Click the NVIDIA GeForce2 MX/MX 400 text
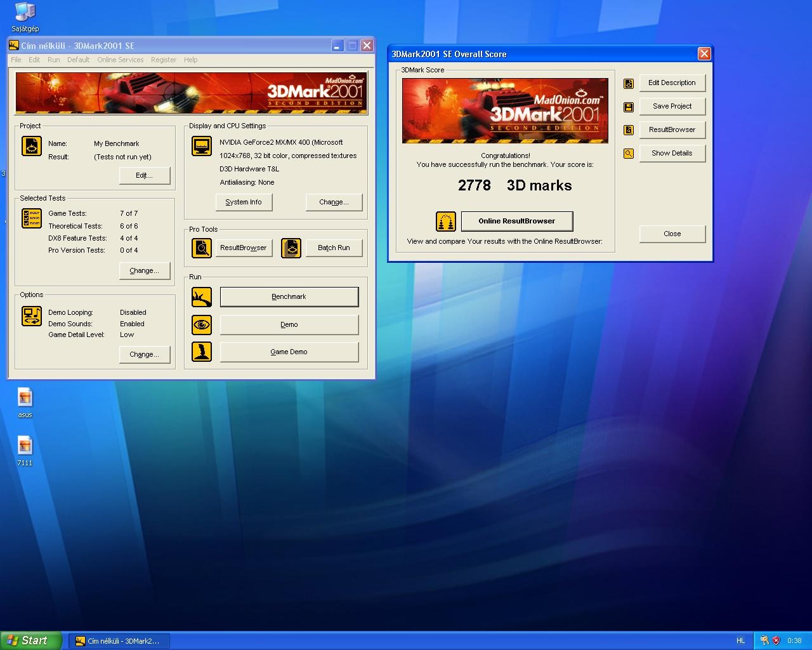The width and height of the screenshot is (812, 650). pos(281,142)
